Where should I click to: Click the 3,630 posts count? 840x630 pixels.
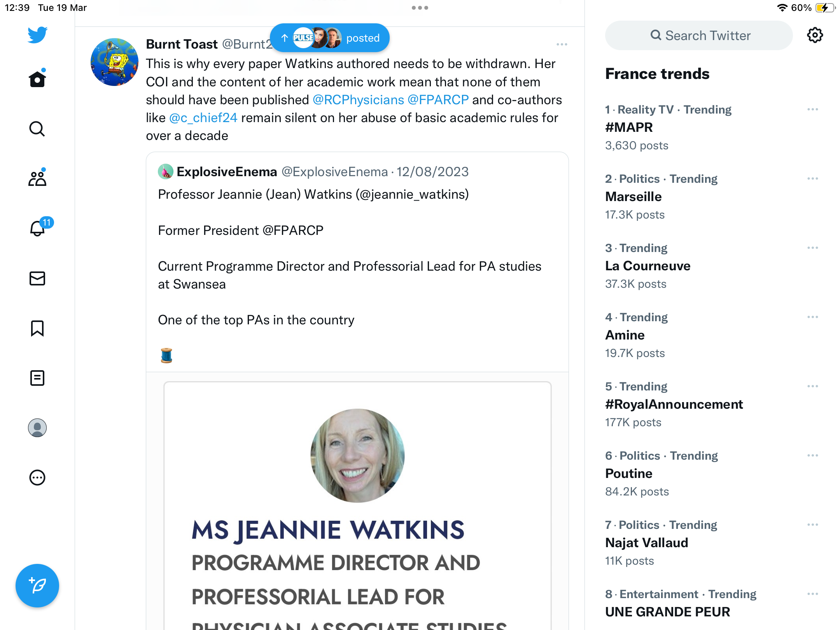(x=637, y=145)
